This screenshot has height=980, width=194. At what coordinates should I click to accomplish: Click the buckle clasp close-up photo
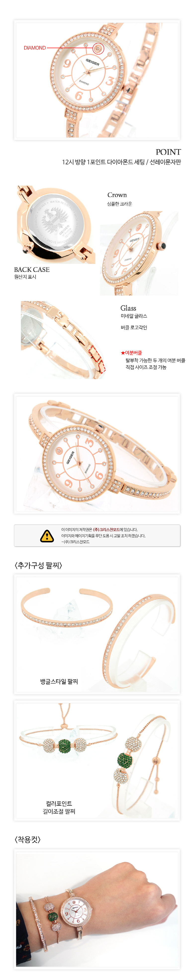(63, 340)
